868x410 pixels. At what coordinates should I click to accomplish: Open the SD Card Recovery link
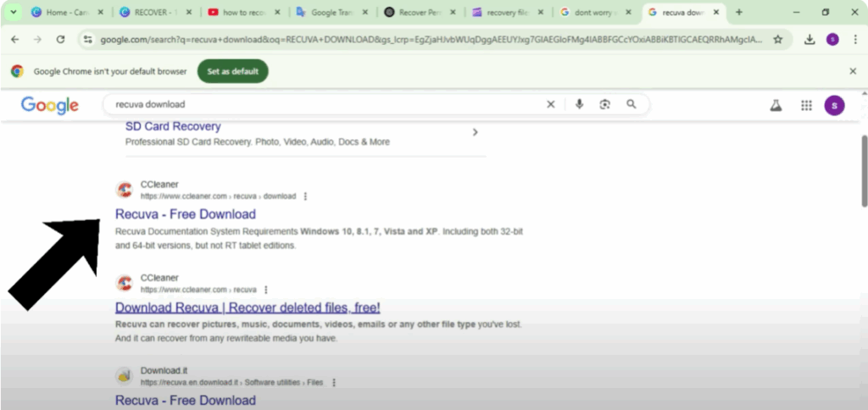pyautogui.click(x=173, y=126)
